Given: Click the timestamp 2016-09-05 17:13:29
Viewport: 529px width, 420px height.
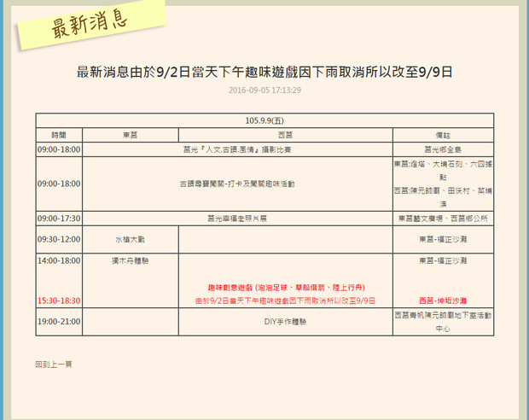Looking at the screenshot, I should pyautogui.click(x=264, y=90).
